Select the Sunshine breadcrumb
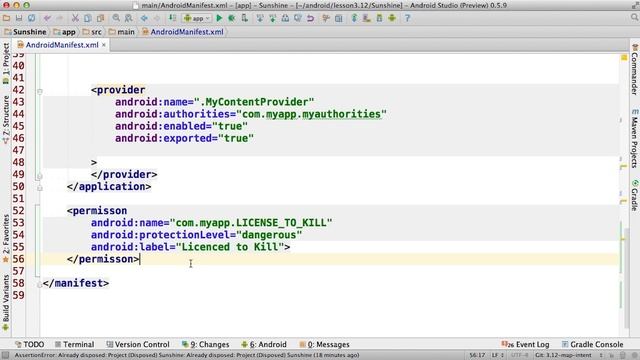 [x=25, y=32]
